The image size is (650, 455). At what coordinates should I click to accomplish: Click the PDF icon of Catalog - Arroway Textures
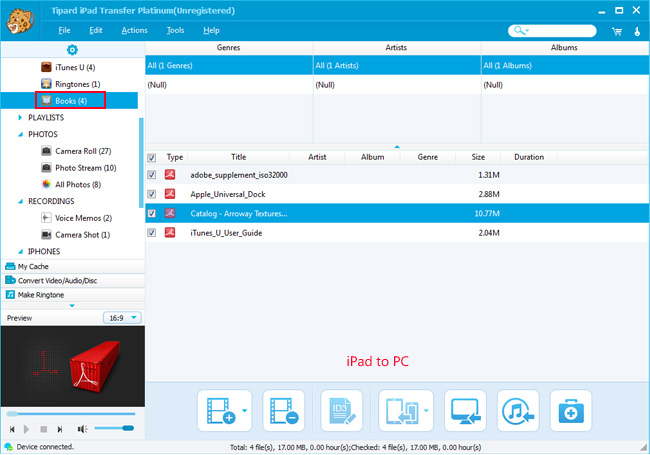click(x=170, y=213)
